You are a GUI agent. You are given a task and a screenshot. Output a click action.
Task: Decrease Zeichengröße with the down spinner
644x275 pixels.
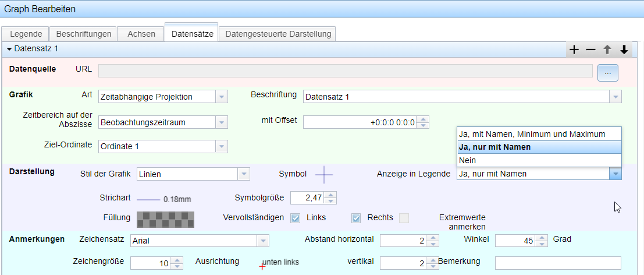(177, 266)
